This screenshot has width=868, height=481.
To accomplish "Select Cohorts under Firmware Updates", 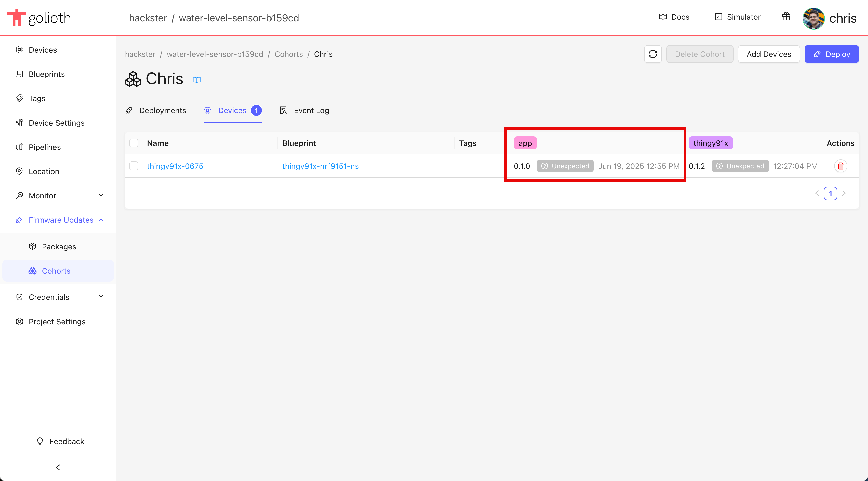I will pyautogui.click(x=58, y=271).
